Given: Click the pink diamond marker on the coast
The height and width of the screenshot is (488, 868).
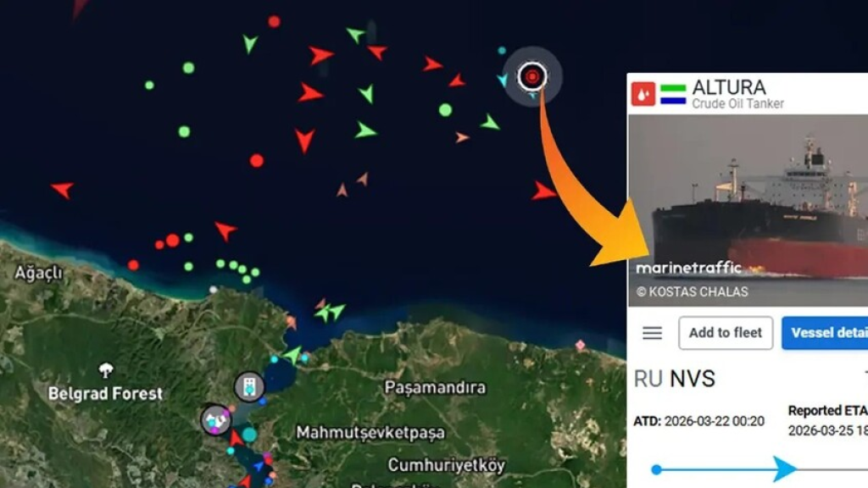Looking at the screenshot, I should pyautogui.click(x=580, y=346).
